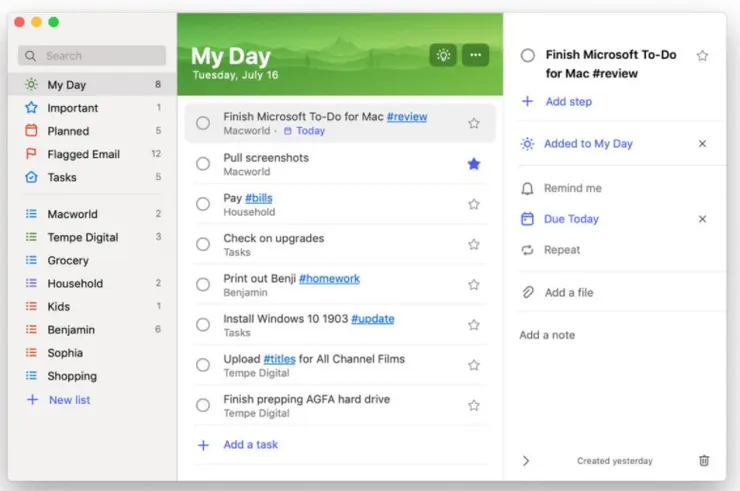
Task: Remove task from Added to My Day
Action: (702, 144)
